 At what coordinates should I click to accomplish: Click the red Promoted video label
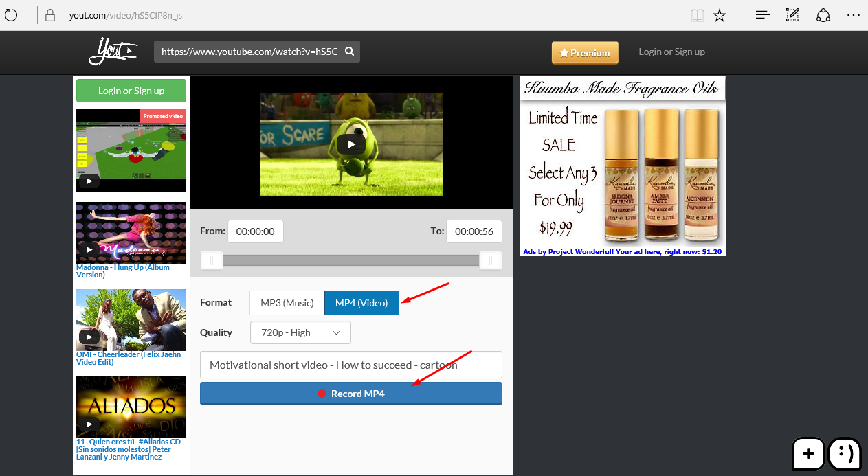pyautogui.click(x=163, y=116)
